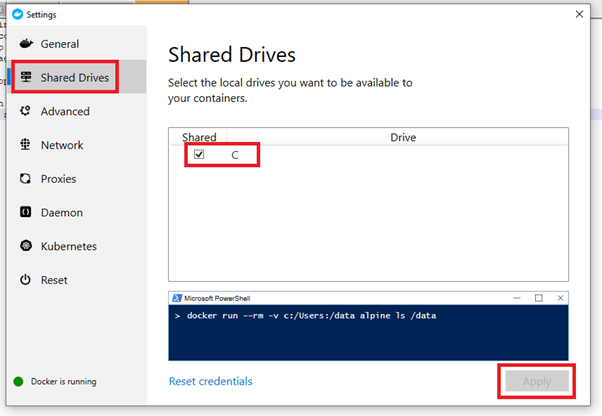602x416 pixels.
Task: Click the Proxies icon in sidebar
Action: point(25,178)
